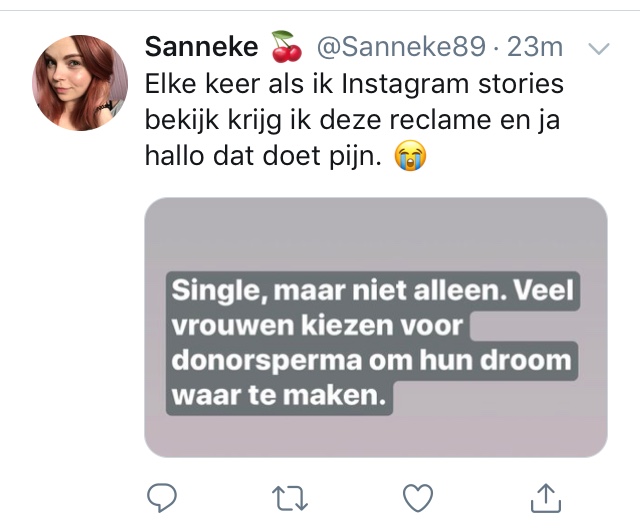Open profile via the Sanneke display name

click(202, 47)
